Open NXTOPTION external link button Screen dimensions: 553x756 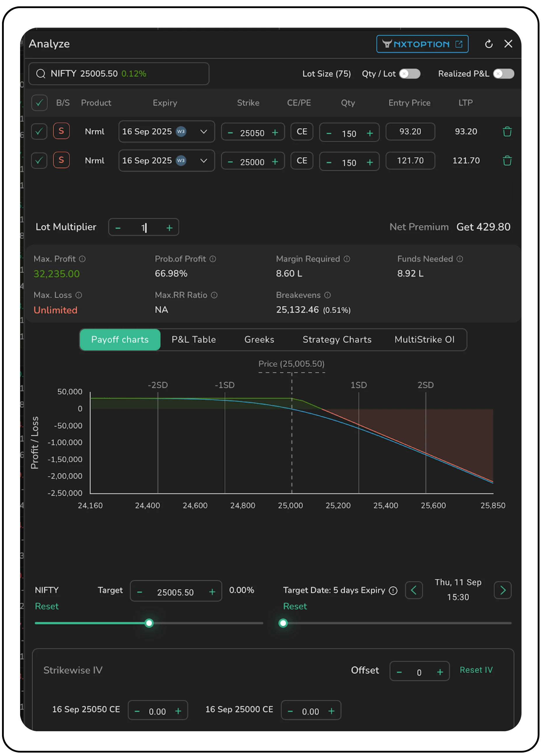click(x=422, y=44)
